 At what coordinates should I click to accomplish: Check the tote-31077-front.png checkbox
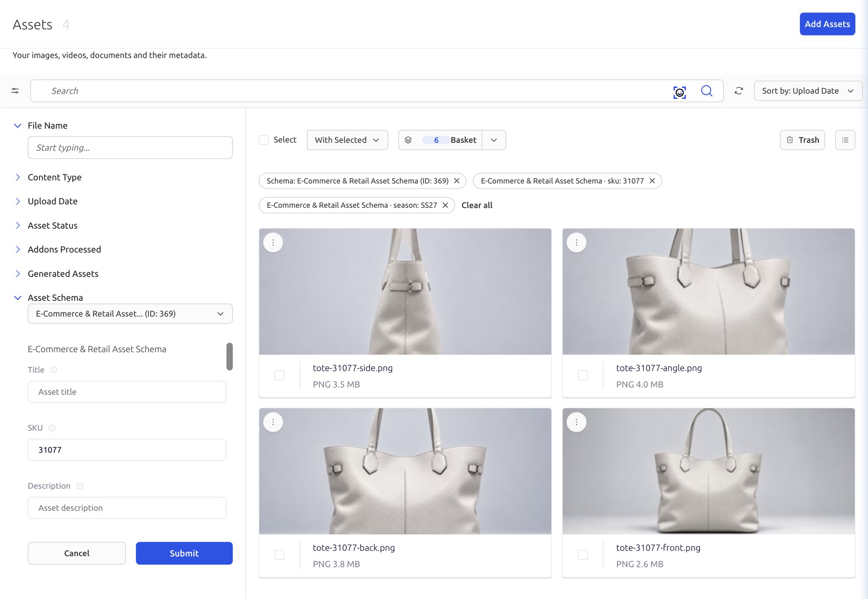pyautogui.click(x=583, y=555)
